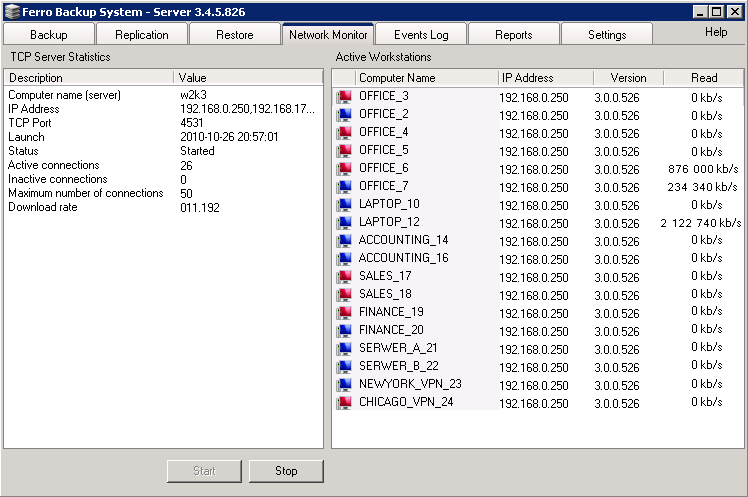Screen dimensions: 748x497
Task: Click the FINANCE_20 workstation icon
Action: click(344, 331)
